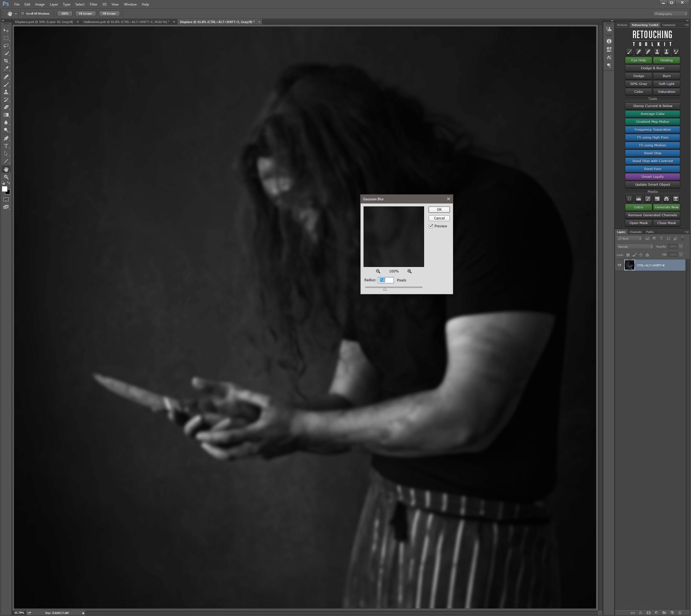The width and height of the screenshot is (691, 616).
Task: Select the Pen tool
Action: point(6,138)
